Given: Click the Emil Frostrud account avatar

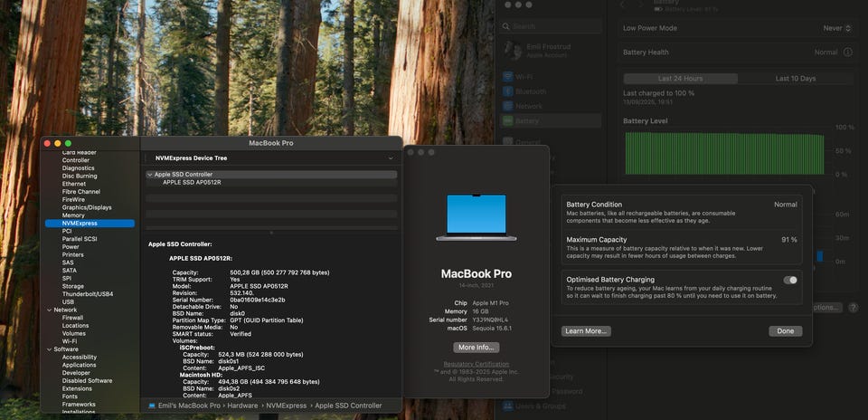Looking at the screenshot, I should click(x=513, y=51).
